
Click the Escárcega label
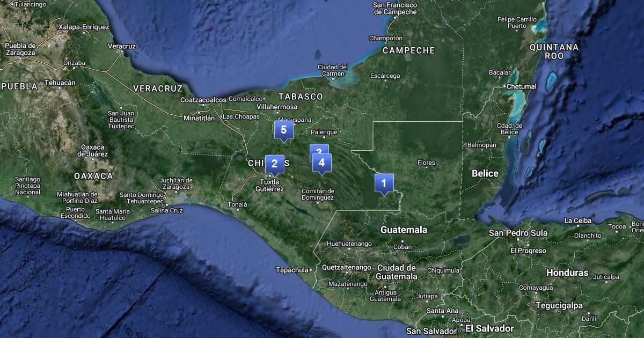point(385,76)
